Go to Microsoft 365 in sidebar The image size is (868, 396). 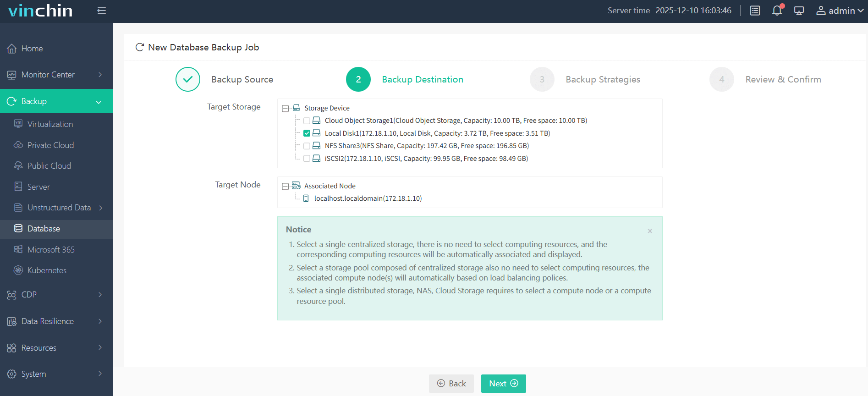51,250
